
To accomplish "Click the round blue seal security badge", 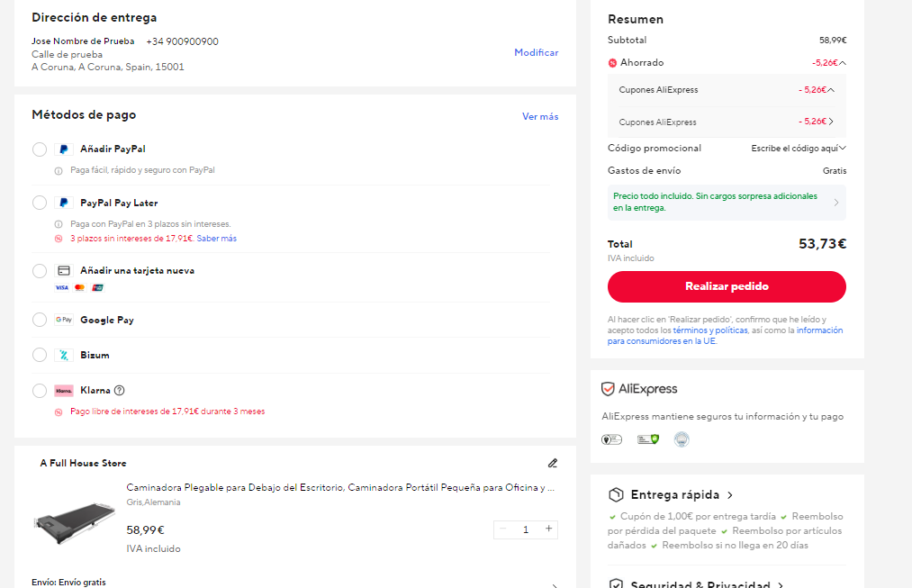I will click(682, 439).
